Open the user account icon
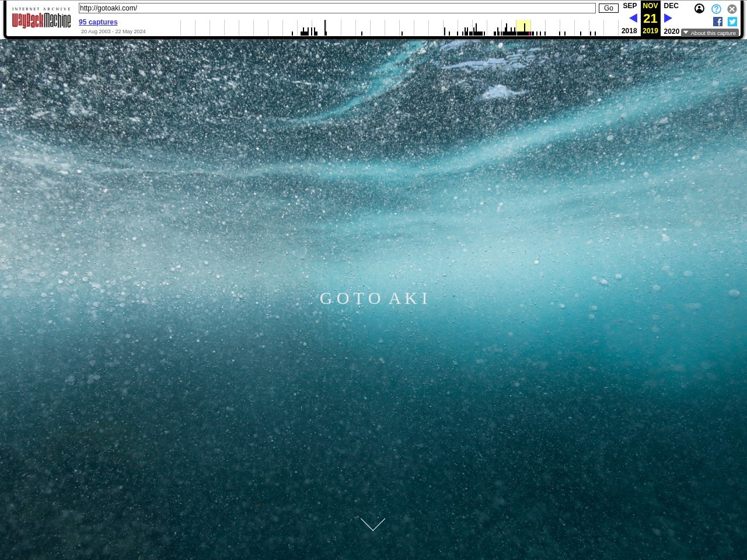Viewport: 747px width, 560px height. pos(699,9)
